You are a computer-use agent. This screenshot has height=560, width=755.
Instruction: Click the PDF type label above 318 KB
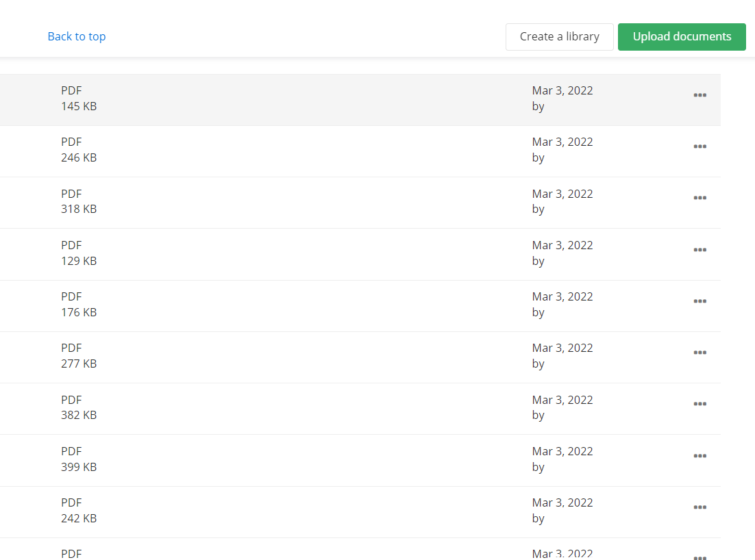pyautogui.click(x=71, y=194)
